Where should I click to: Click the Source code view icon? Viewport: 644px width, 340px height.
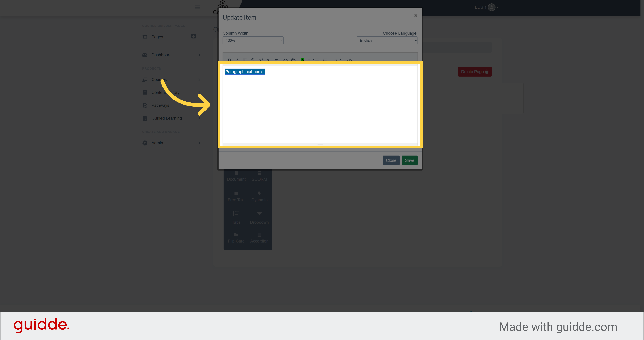pyautogui.click(x=349, y=60)
